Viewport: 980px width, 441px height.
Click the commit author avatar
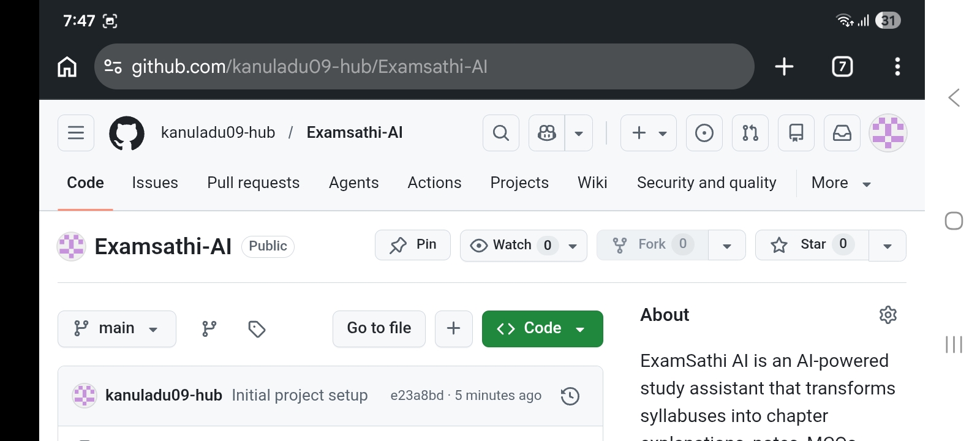point(85,396)
